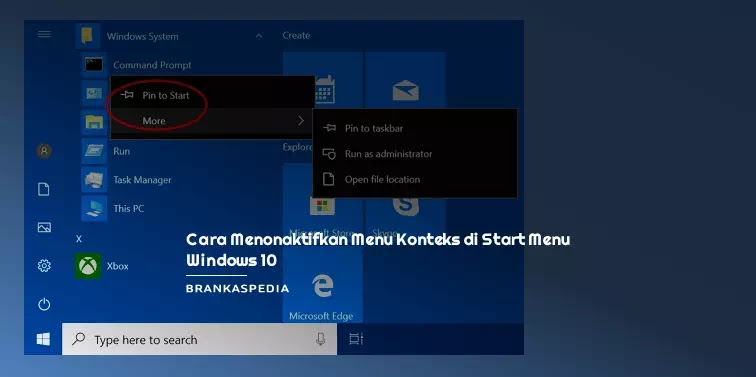The width and height of the screenshot is (756, 377).
Task: Click the Windows System folder label
Action: coord(143,37)
